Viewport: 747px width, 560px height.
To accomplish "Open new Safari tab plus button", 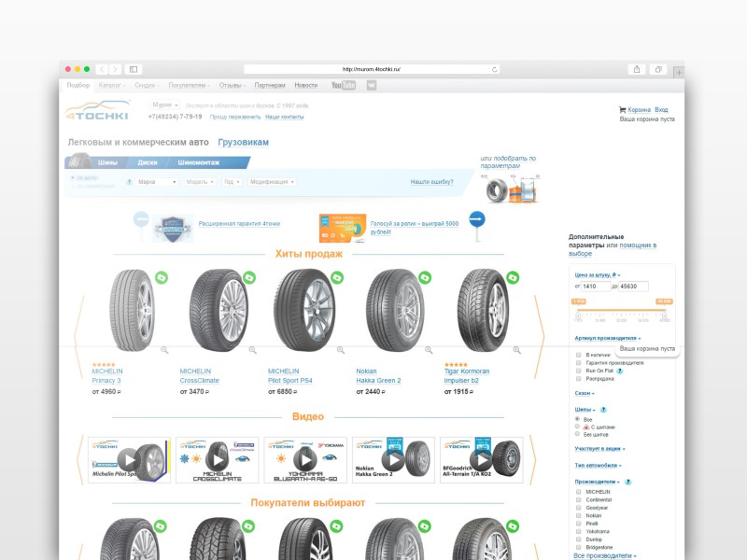I will click(x=679, y=73).
